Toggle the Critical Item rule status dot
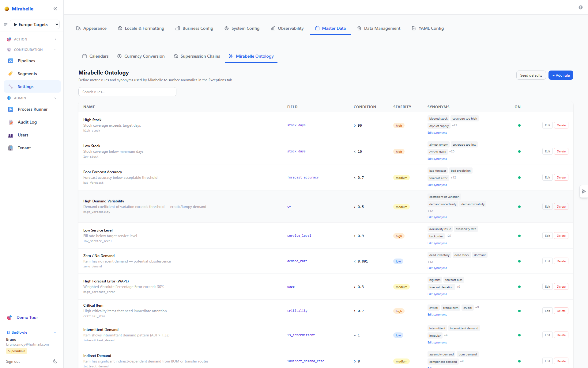588x368 pixels. click(519, 311)
